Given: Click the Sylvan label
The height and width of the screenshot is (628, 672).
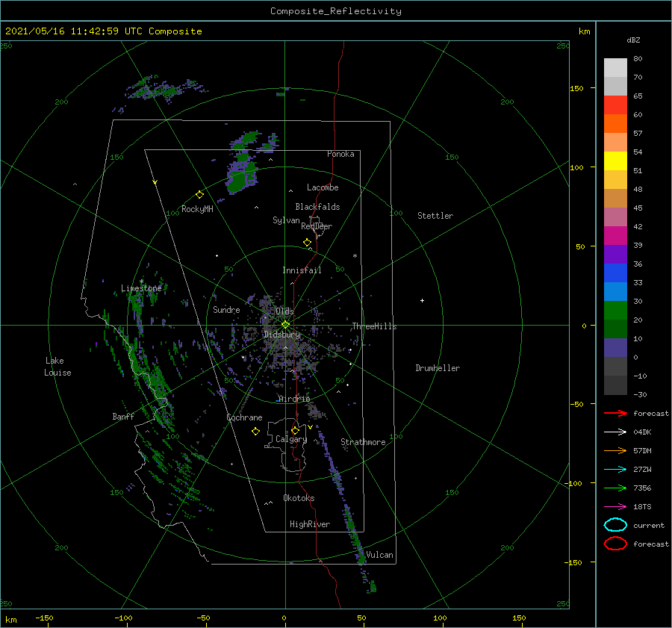Looking at the screenshot, I should (286, 221).
